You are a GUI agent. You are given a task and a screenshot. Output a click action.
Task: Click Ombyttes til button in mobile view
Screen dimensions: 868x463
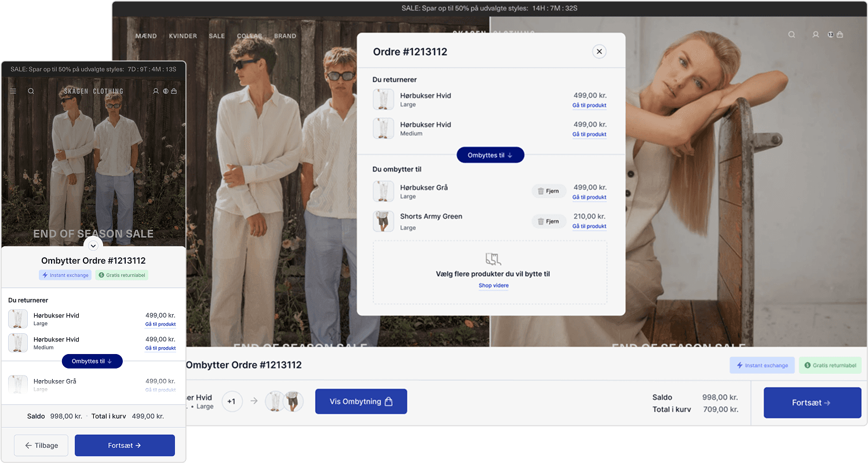point(92,361)
